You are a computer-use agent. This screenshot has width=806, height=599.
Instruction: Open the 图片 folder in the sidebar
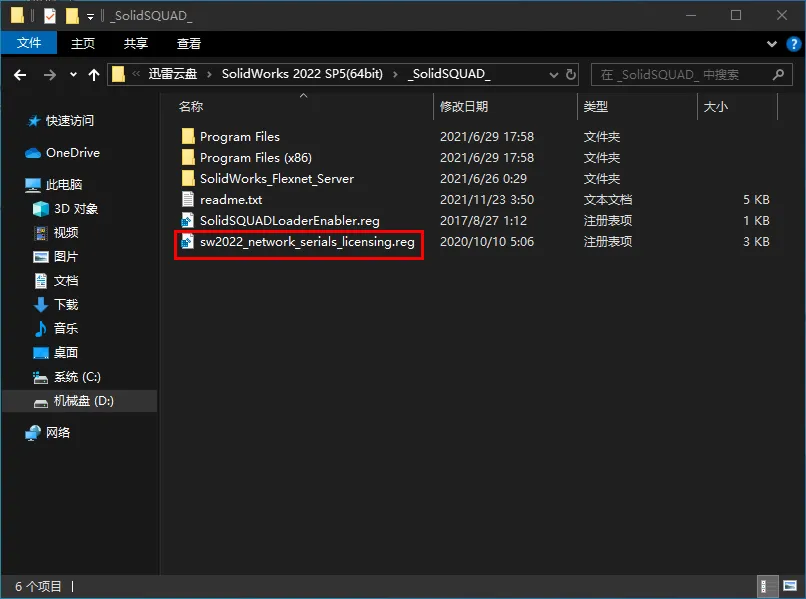click(66, 257)
